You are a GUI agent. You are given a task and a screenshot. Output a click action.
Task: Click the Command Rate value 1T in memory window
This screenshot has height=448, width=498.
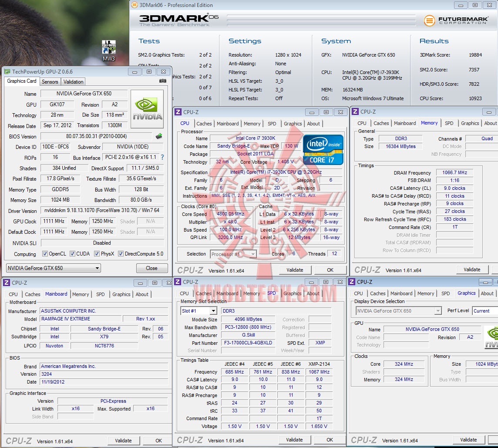pyautogui.click(x=454, y=227)
